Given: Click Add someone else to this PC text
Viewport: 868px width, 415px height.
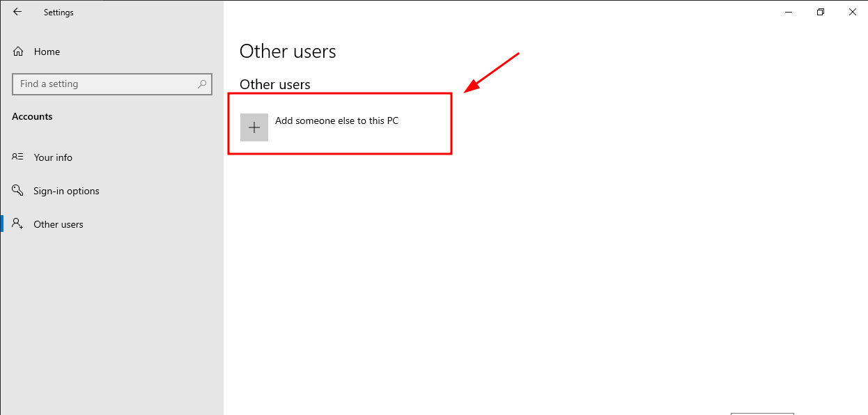Looking at the screenshot, I should 336,120.
